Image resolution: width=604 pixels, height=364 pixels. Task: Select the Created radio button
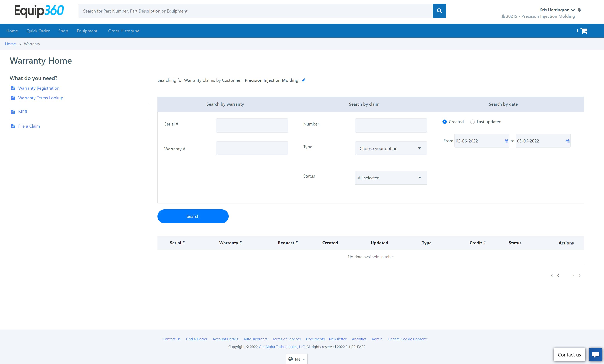pyautogui.click(x=444, y=122)
